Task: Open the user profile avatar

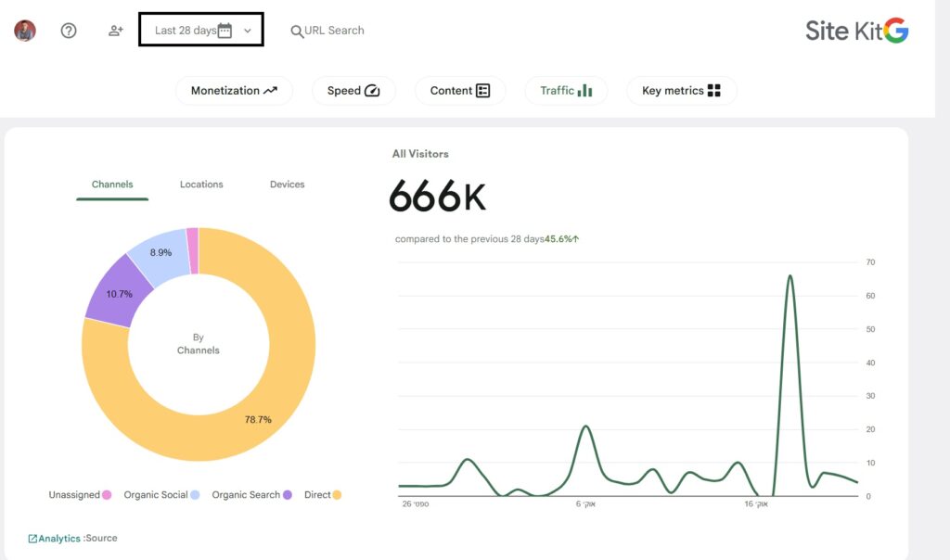Action: 25,31
